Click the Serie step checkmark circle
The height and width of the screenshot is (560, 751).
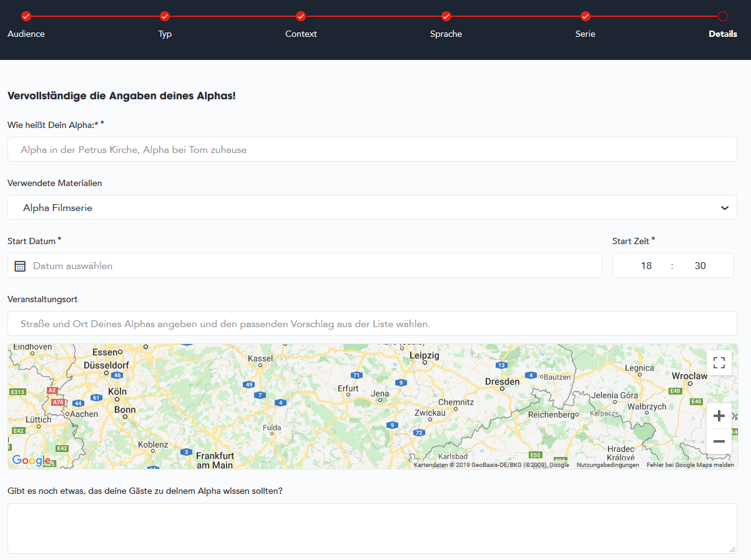tap(586, 16)
